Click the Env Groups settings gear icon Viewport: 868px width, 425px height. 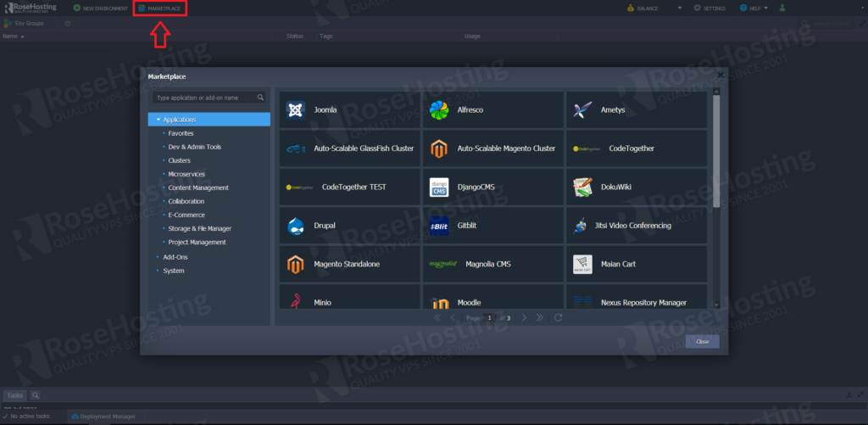[68, 23]
